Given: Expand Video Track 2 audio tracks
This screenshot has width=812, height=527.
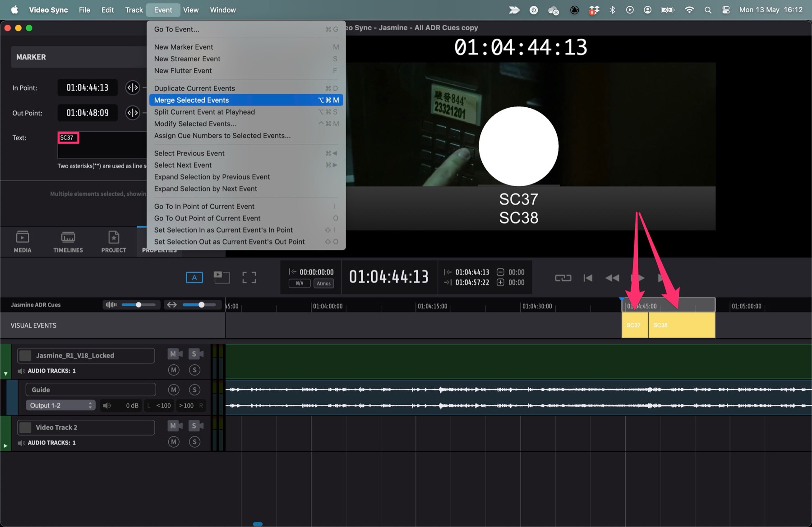Looking at the screenshot, I should click(5, 445).
